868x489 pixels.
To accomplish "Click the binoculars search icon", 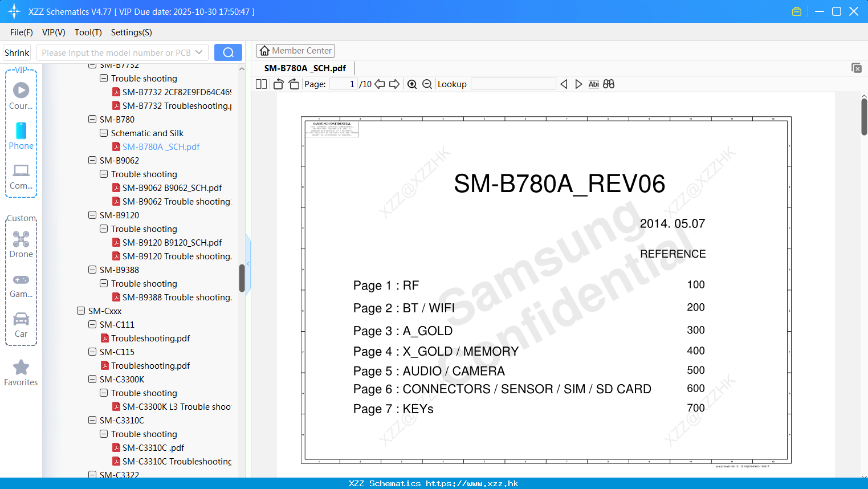I will click(609, 84).
